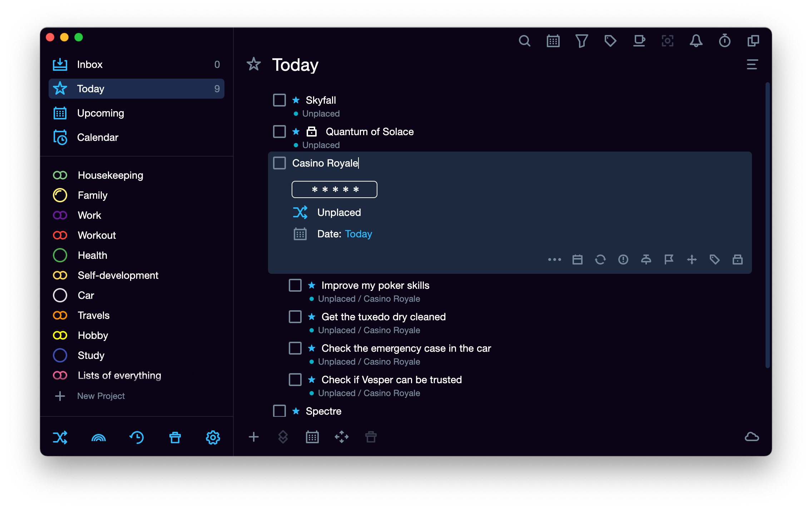Click the flag icon in task editor
Screen dimensions: 812x509
[669, 260]
